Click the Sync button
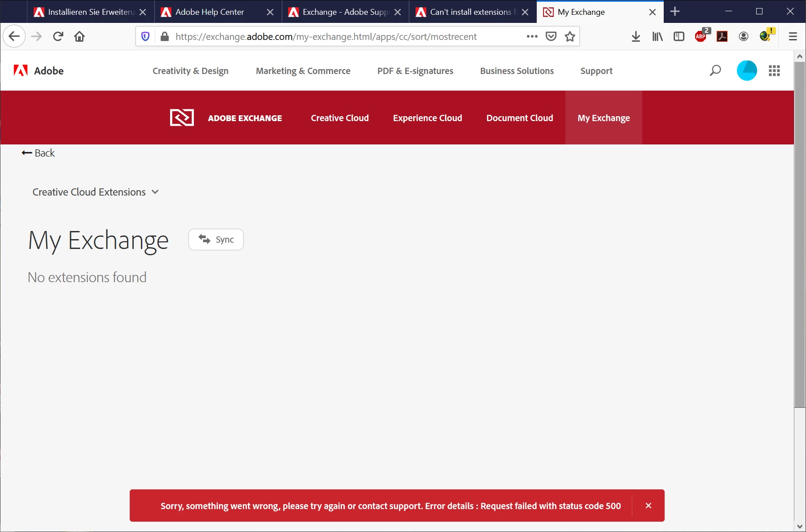The height and width of the screenshot is (532, 806). coord(216,240)
